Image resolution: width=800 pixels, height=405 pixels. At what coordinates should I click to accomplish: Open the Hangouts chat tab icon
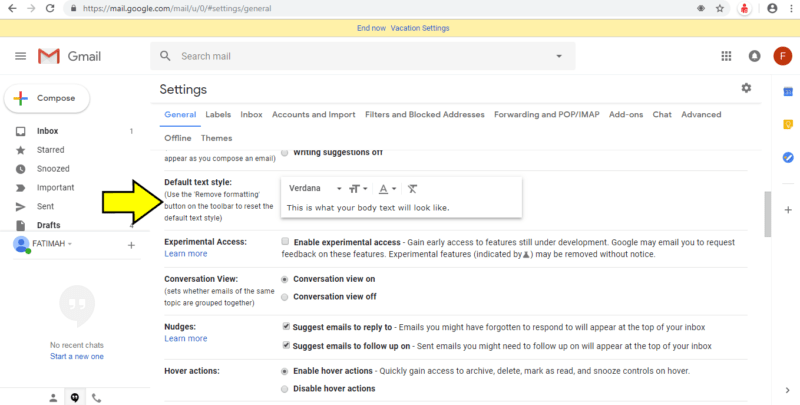click(75, 398)
